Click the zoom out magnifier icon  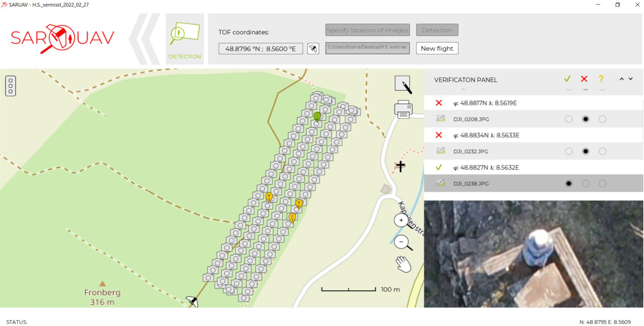point(403,243)
